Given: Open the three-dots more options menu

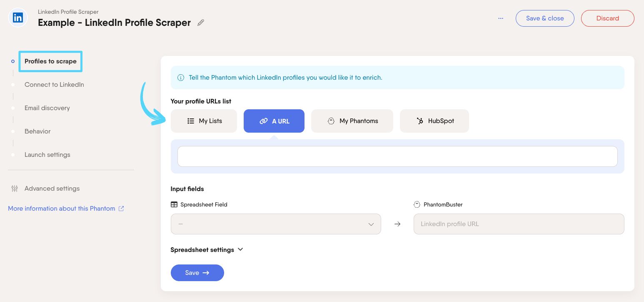Looking at the screenshot, I should point(501,18).
